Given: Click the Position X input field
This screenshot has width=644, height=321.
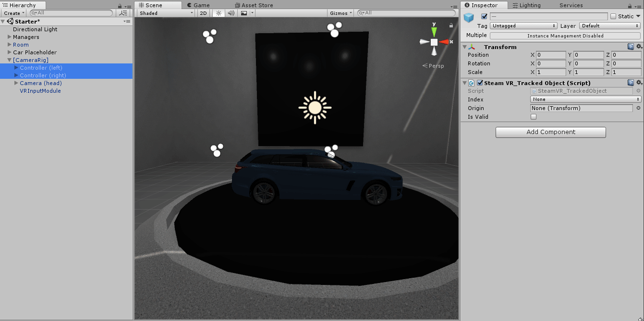Looking at the screenshot, I should click(551, 55).
